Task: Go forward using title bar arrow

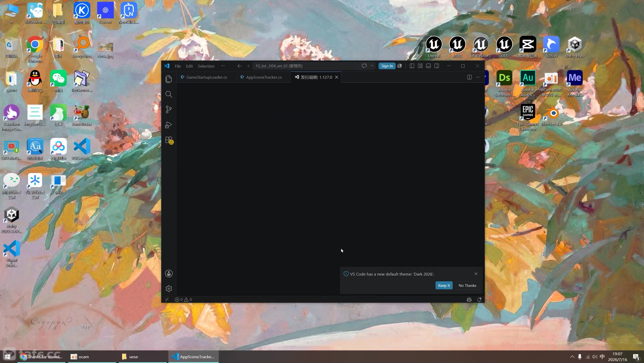Action: point(248,66)
